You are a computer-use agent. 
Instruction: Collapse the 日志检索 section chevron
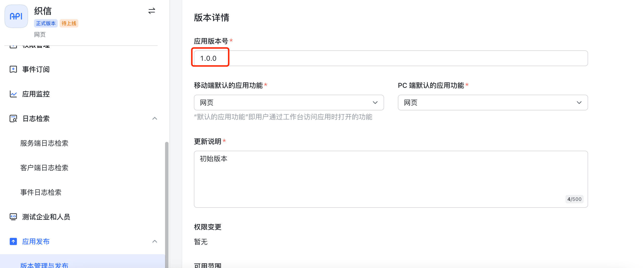154,119
